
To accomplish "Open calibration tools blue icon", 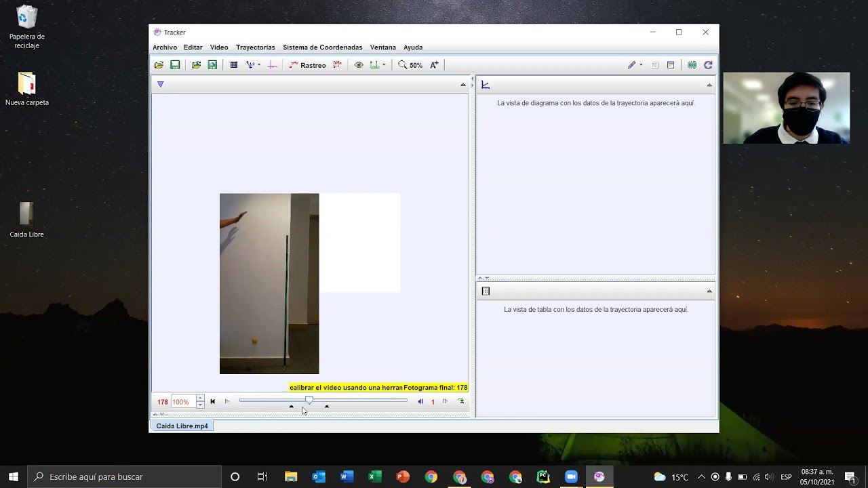I will click(250, 65).
